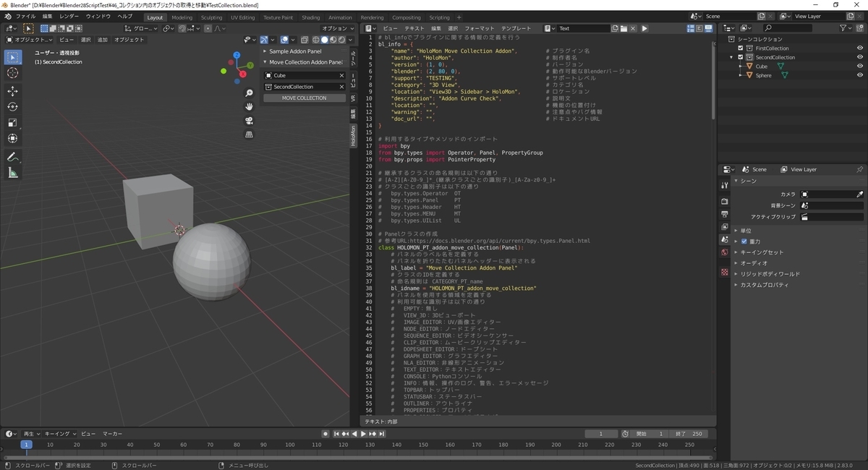
Task: Open the World properties tab icon
Action: 725,252
